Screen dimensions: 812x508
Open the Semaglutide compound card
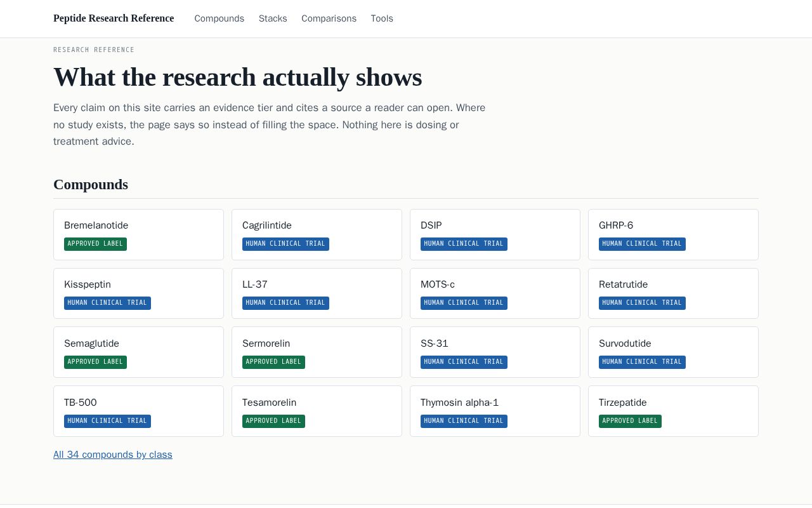[x=138, y=352]
